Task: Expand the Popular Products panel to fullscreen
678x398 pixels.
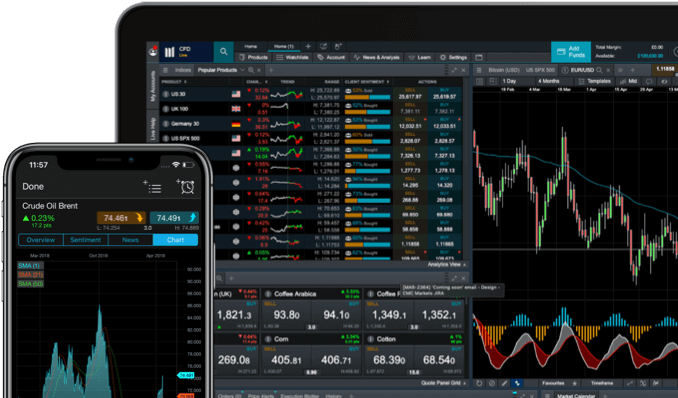Action: click(x=454, y=70)
